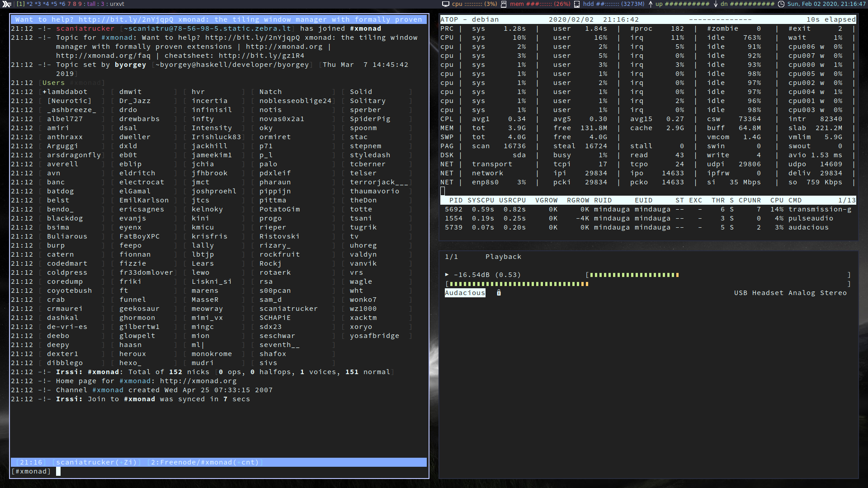Click nick byorgey in topic set line
This screenshot has width=868, height=488.
tap(130, 65)
